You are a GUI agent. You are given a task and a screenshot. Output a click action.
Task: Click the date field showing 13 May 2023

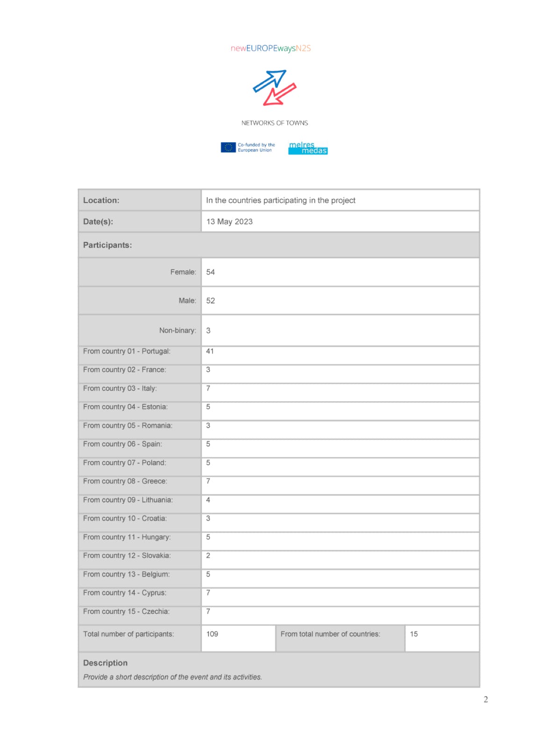(x=340, y=222)
